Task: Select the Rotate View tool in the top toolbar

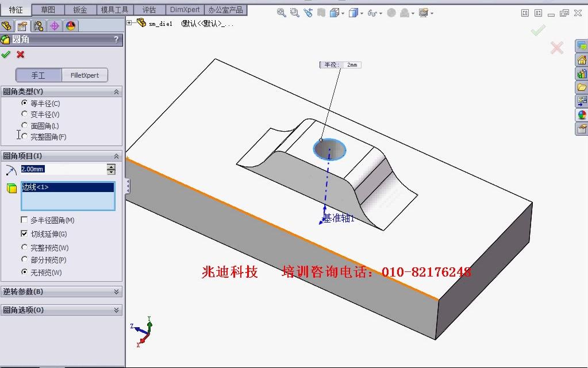Action: pyautogui.click(x=308, y=12)
